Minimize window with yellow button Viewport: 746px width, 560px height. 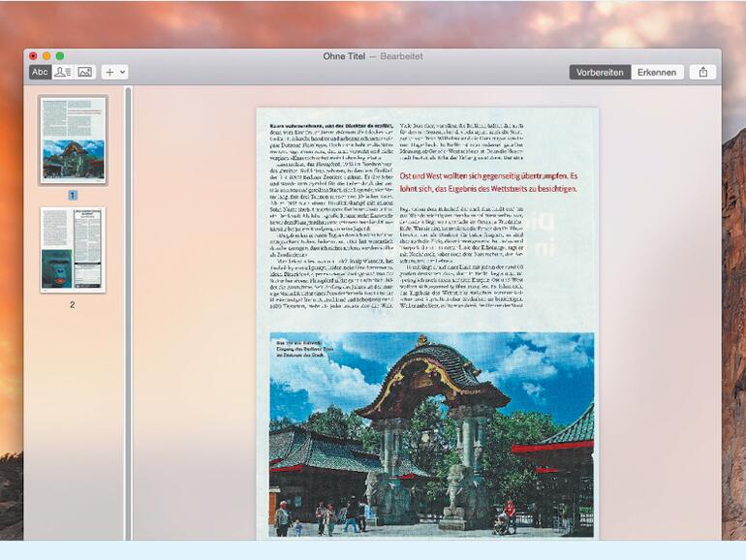[46, 56]
